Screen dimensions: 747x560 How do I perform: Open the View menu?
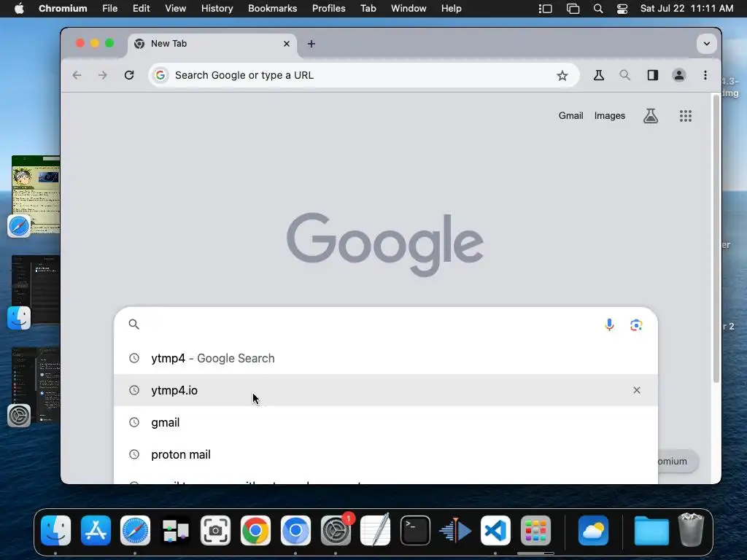[x=175, y=9]
